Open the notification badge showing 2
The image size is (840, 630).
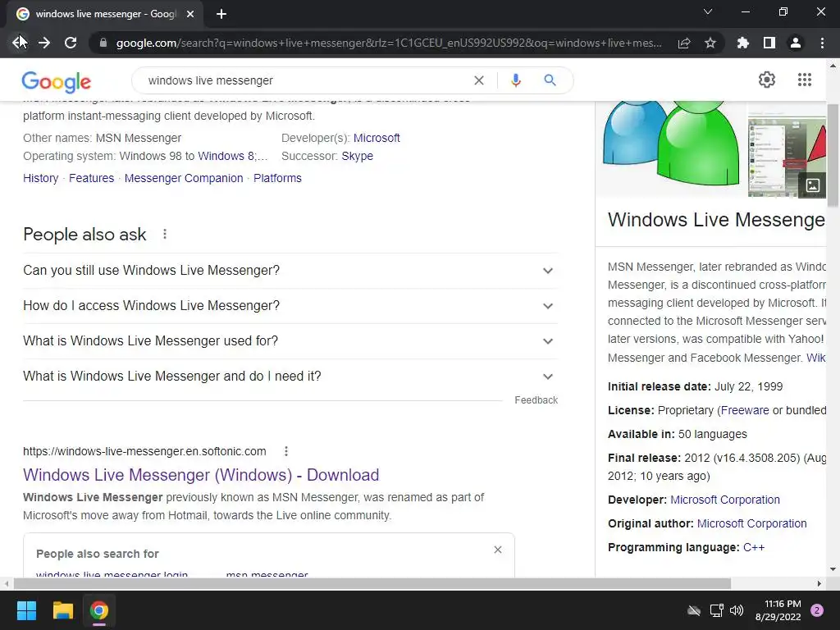pyautogui.click(x=817, y=610)
